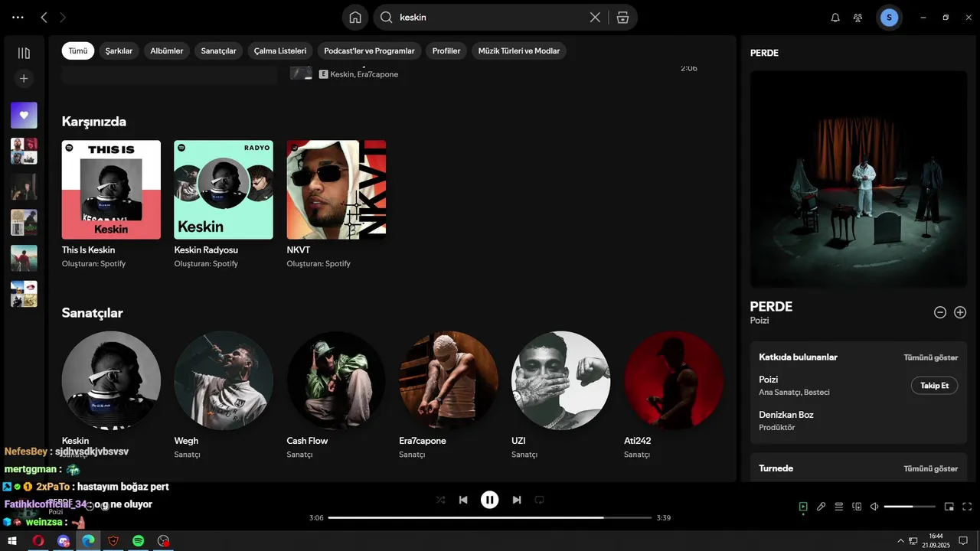
Task: Open the NKVT playlist cover
Action: (x=336, y=190)
